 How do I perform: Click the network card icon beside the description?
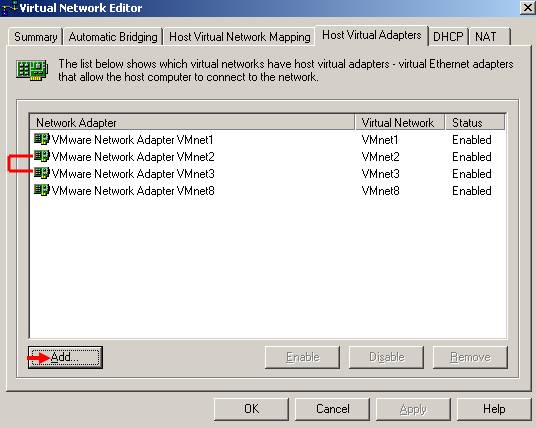(x=32, y=70)
